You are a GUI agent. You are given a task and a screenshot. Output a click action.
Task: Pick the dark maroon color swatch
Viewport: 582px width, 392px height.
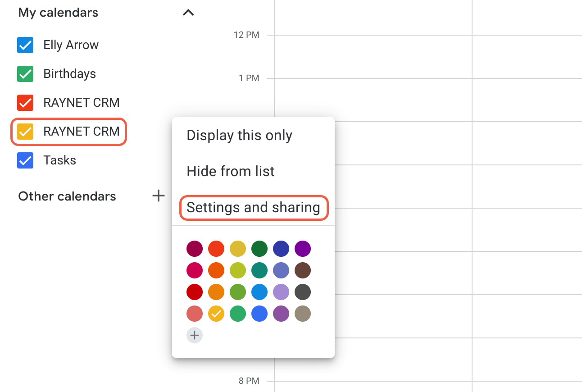click(x=195, y=249)
